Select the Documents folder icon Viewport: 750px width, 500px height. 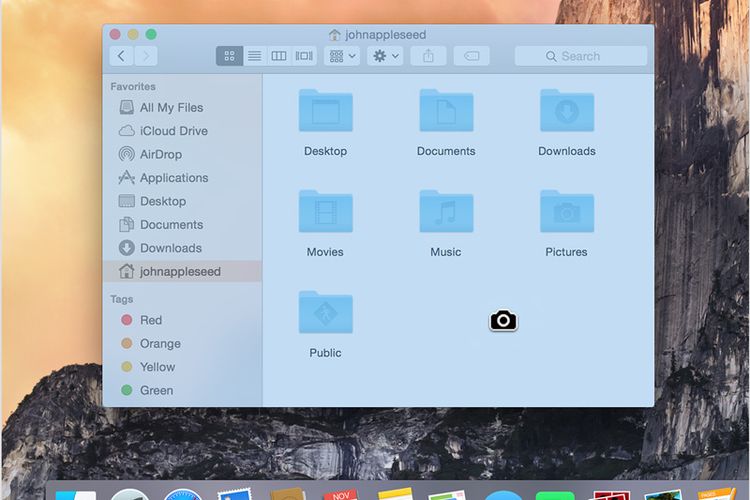pyautogui.click(x=446, y=111)
